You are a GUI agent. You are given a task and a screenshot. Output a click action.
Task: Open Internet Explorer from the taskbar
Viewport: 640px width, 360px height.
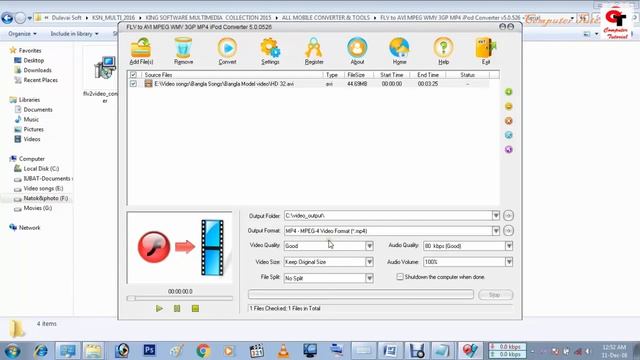click(41, 351)
